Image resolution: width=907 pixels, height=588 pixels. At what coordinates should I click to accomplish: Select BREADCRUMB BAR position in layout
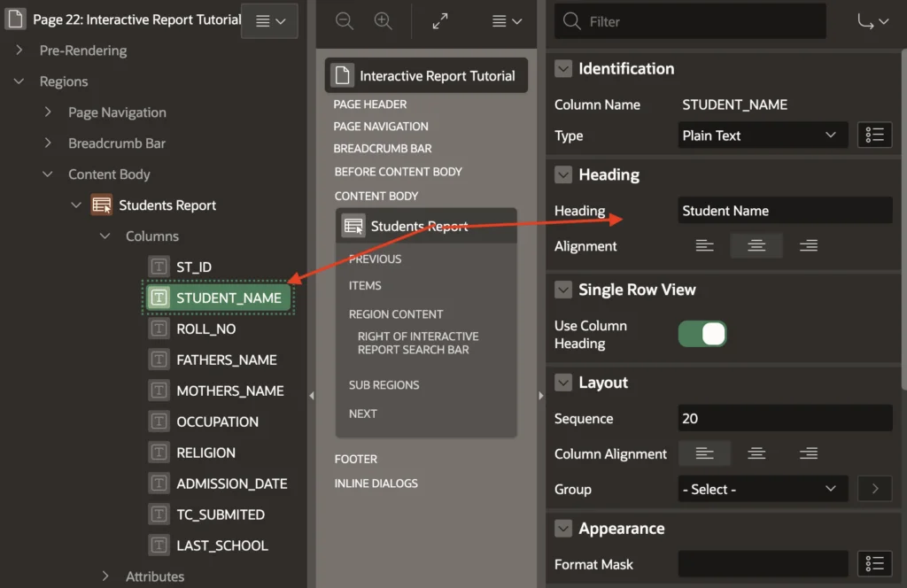383,149
